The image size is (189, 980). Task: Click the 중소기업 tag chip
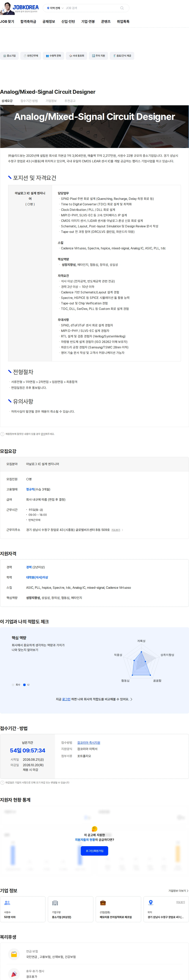tap(9, 56)
